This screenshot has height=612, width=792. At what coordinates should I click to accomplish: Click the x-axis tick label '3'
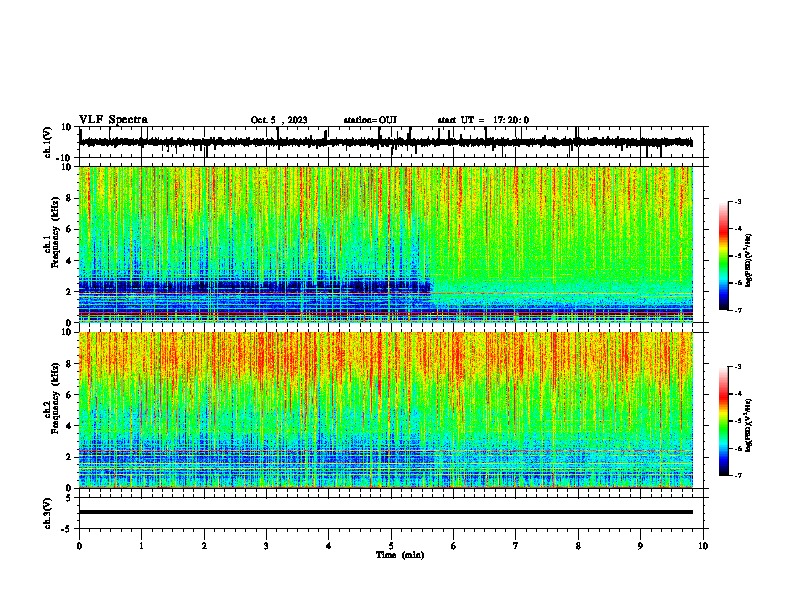point(266,546)
